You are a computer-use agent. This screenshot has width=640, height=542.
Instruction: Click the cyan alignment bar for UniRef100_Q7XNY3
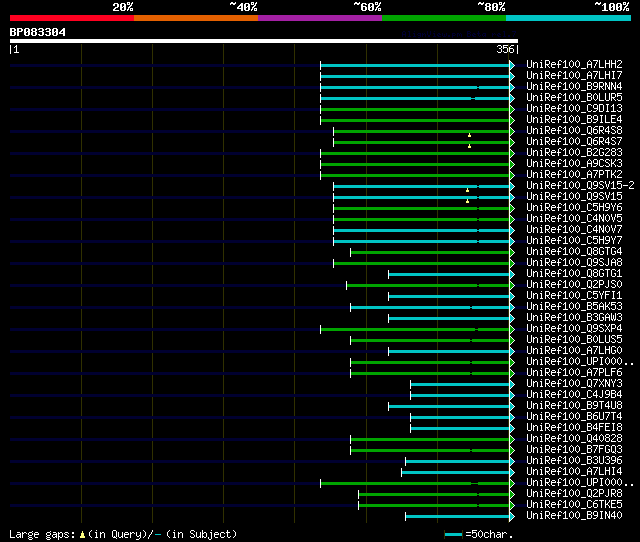[x=460, y=385]
